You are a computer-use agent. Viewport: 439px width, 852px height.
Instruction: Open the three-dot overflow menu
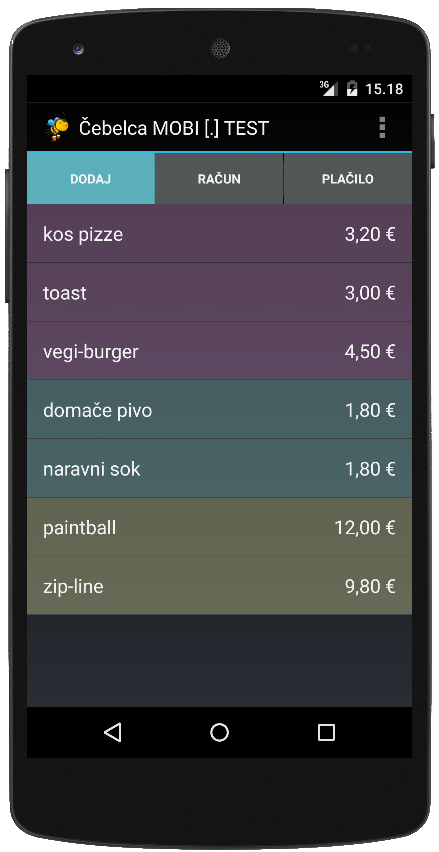point(382,127)
